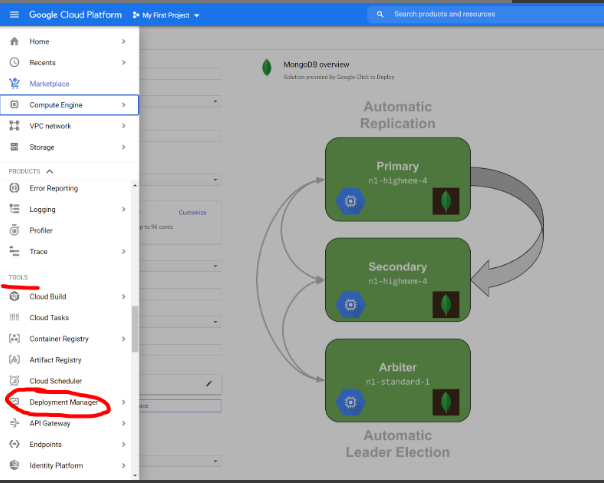The height and width of the screenshot is (483, 604).
Task: Expand the Recents submenu chevron
Action: click(x=123, y=62)
